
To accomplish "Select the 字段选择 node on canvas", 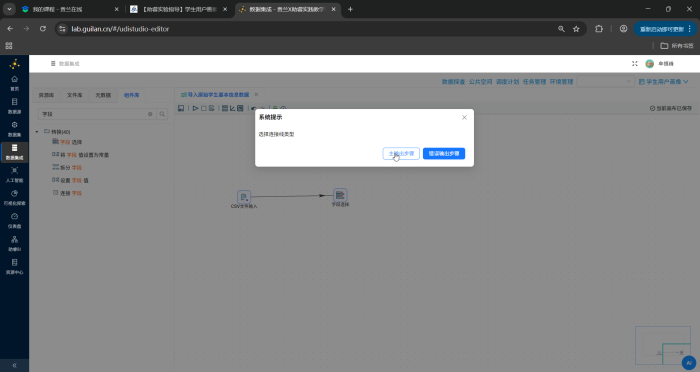I will [340, 195].
